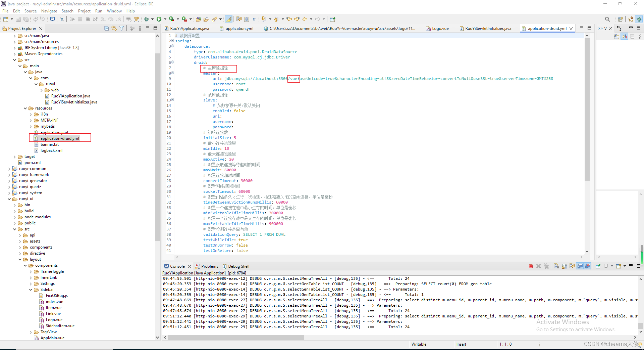Expand the target folder

pyautogui.click(x=14, y=157)
